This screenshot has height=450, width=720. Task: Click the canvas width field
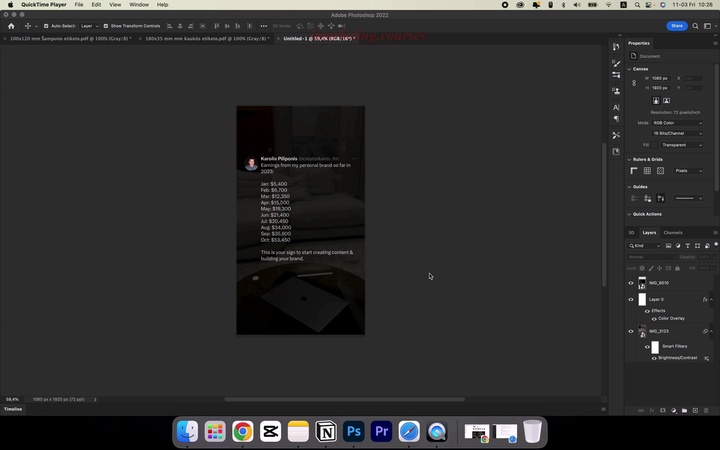(660, 78)
